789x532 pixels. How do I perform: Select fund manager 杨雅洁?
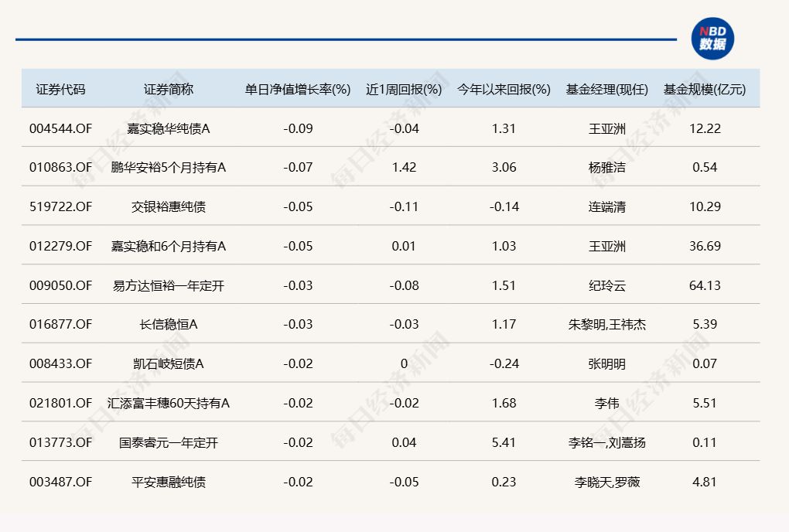pyautogui.click(x=607, y=168)
